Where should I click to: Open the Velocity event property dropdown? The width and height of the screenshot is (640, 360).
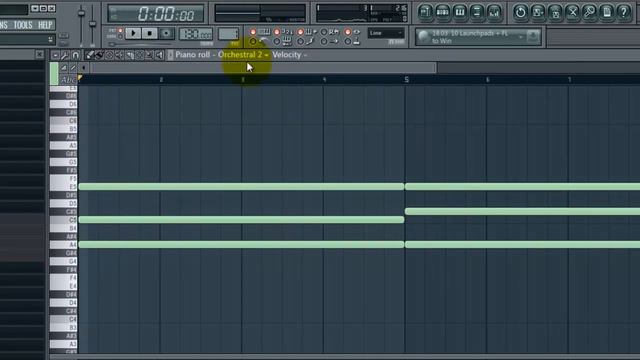click(289, 55)
